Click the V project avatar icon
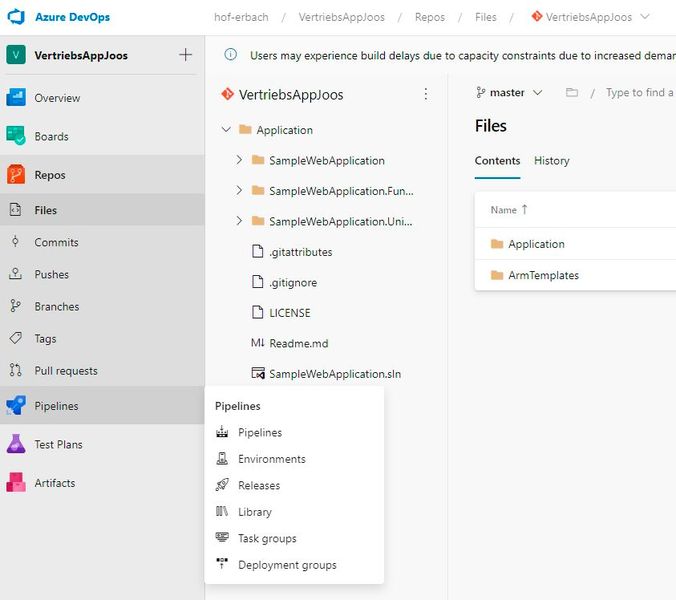676x600 pixels. [16, 55]
